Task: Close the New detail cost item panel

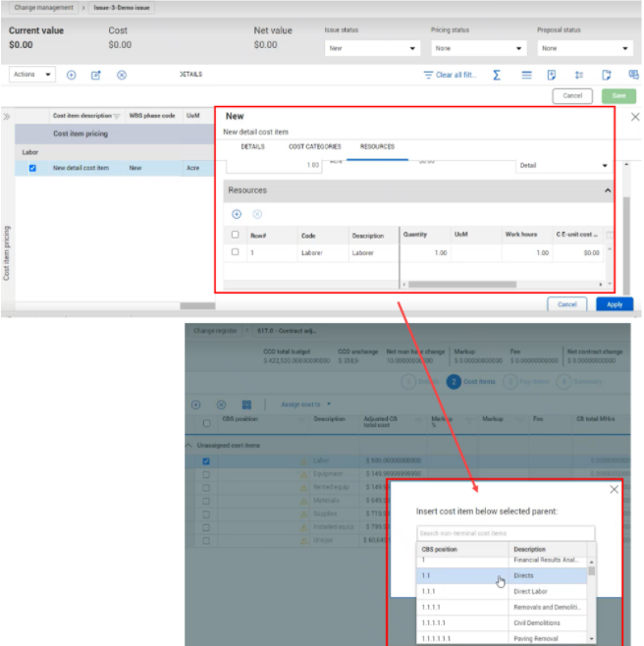Action: tap(634, 116)
